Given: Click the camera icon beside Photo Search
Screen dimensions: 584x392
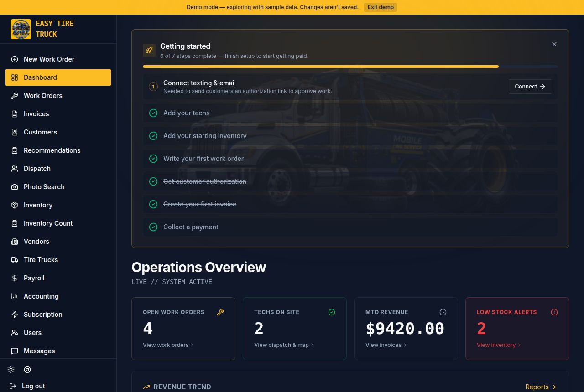Looking at the screenshot, I should point(15,187).
